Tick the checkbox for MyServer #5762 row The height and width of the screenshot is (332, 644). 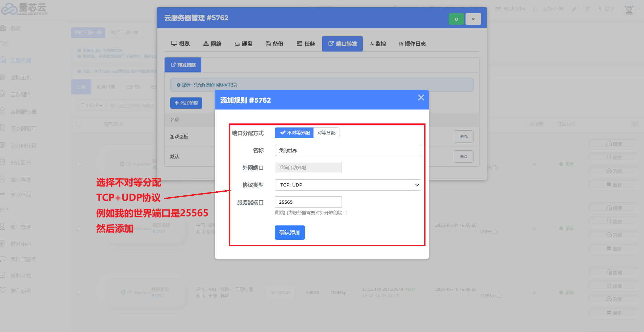click(79, 228)
